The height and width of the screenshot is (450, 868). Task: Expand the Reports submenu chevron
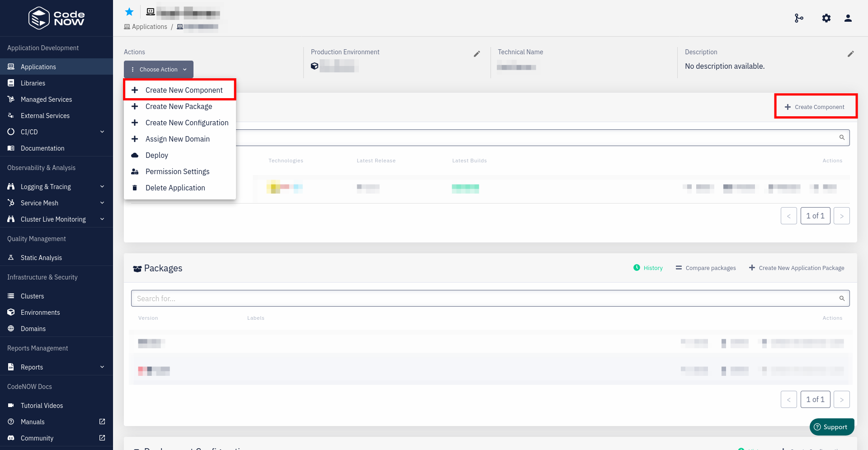(102, 367)
